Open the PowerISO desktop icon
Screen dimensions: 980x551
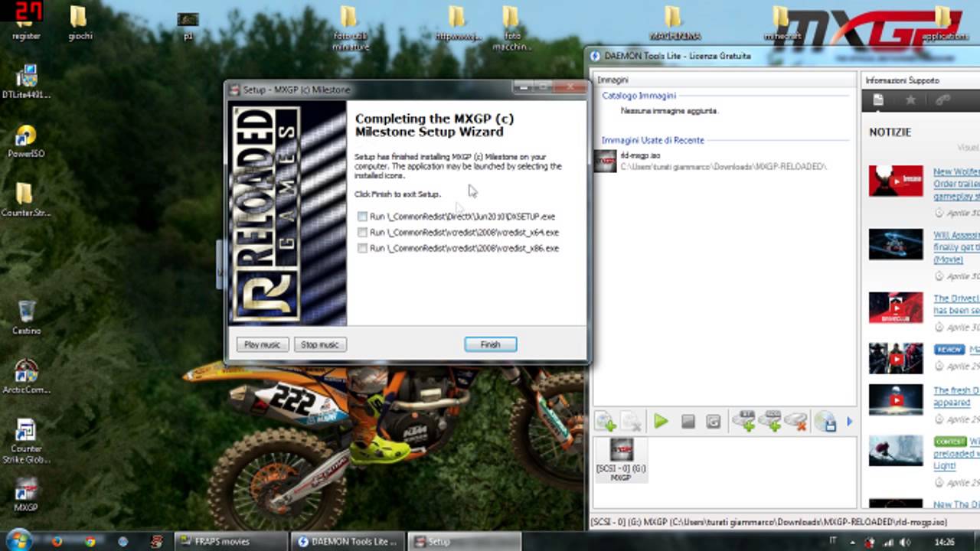26,142
